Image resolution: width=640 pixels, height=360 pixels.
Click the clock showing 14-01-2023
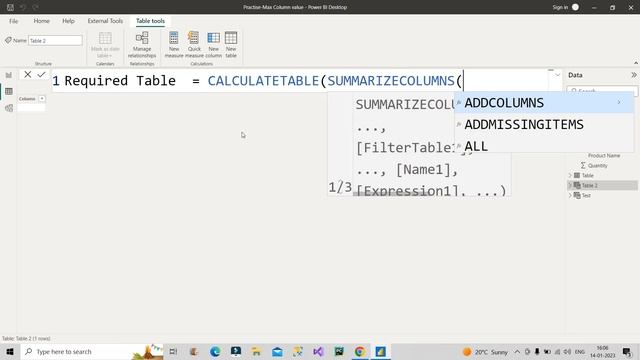click(x=602, y=352)
